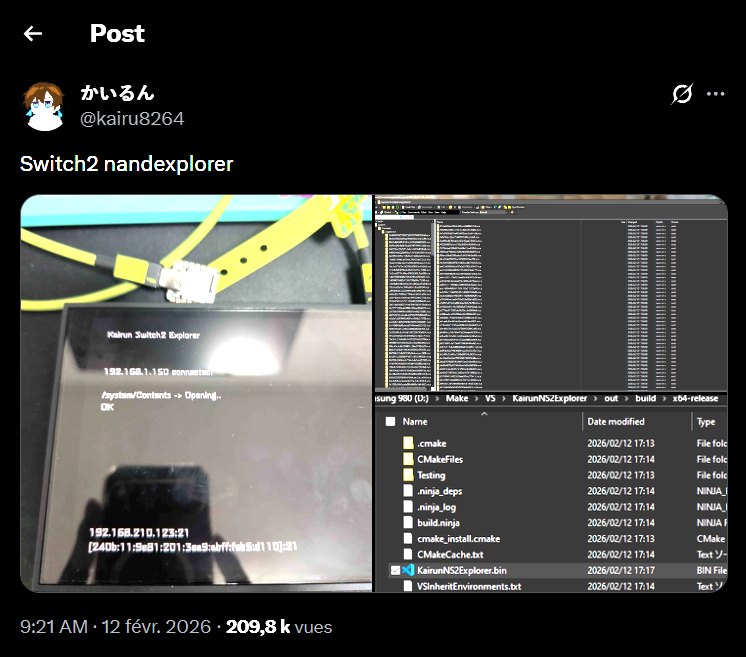Select the KairunNS2Explorer.bin file name
This screenshot has height=657, width=746.
point(462,570)
